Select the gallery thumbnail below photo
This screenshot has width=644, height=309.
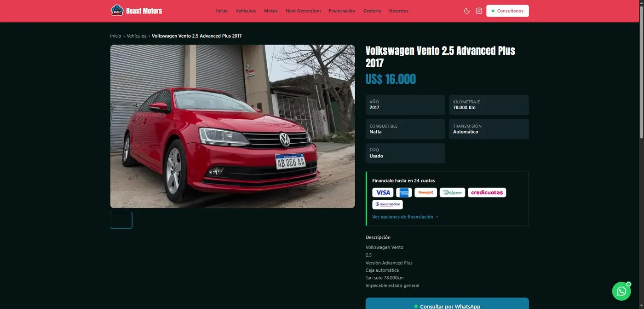[x=121, y=220]
